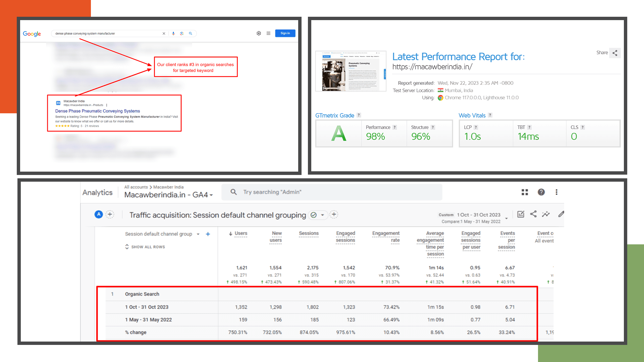Viewport: 644px width, 362px height.
Task: Sort by Engagement rate column
Action: pyautogui.click(x=386, y=237)
